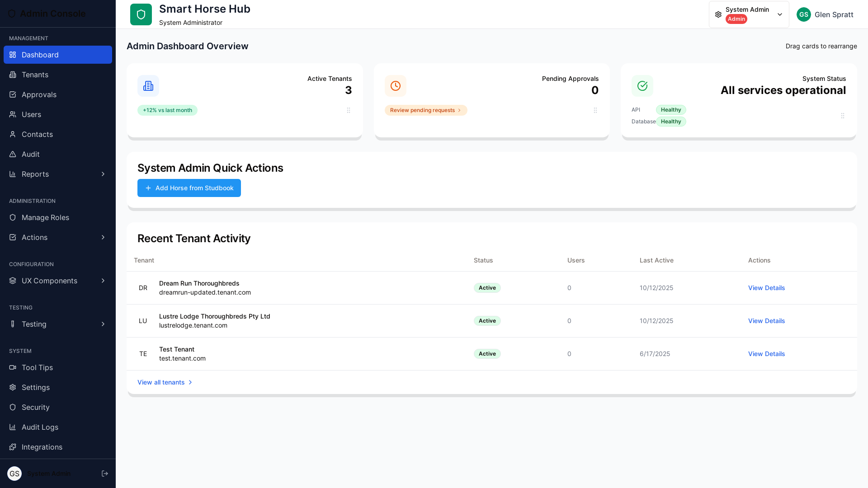View Details for Test Tenant
Screen dimensions: 868x488
[x=766, y=354]
